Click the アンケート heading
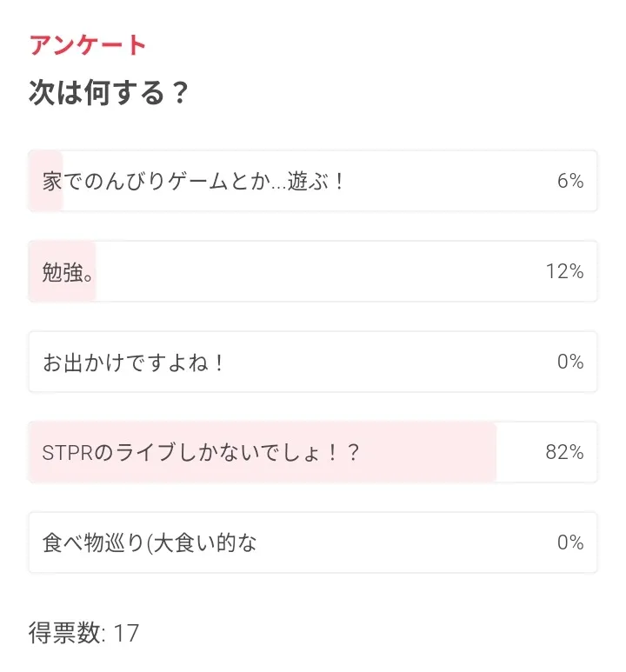The image size is (626, 672). [x=88, y=45]
